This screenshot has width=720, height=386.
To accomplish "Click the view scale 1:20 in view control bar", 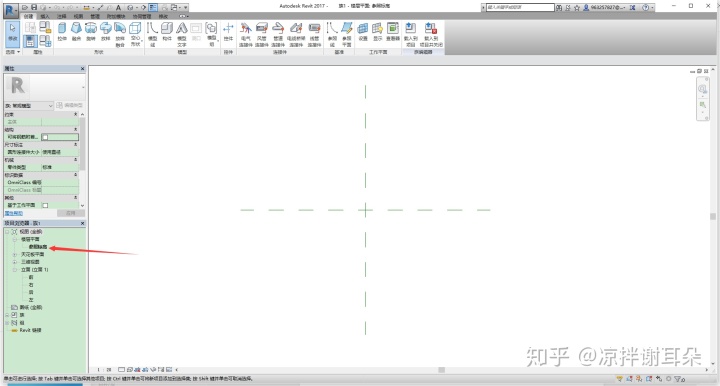I will click(x=104, y=370).
